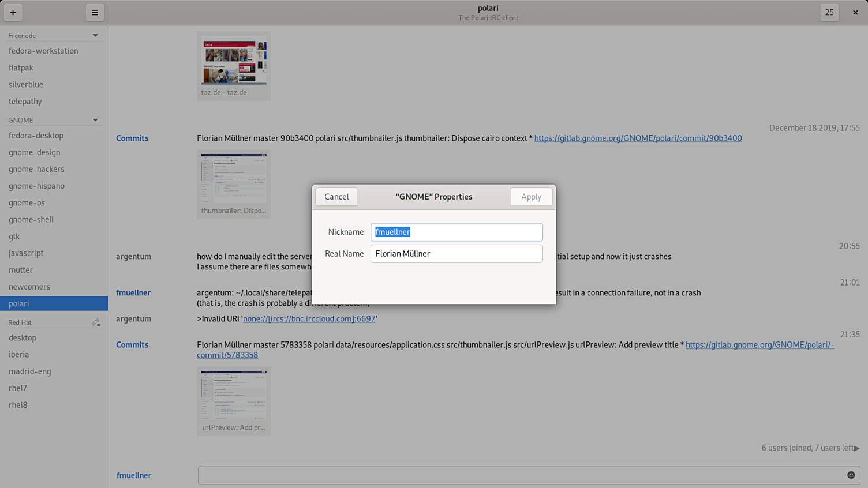This screenshot has width=868, height=488.
Task: Click into the Nickname text field
Action: click(456, 232)
